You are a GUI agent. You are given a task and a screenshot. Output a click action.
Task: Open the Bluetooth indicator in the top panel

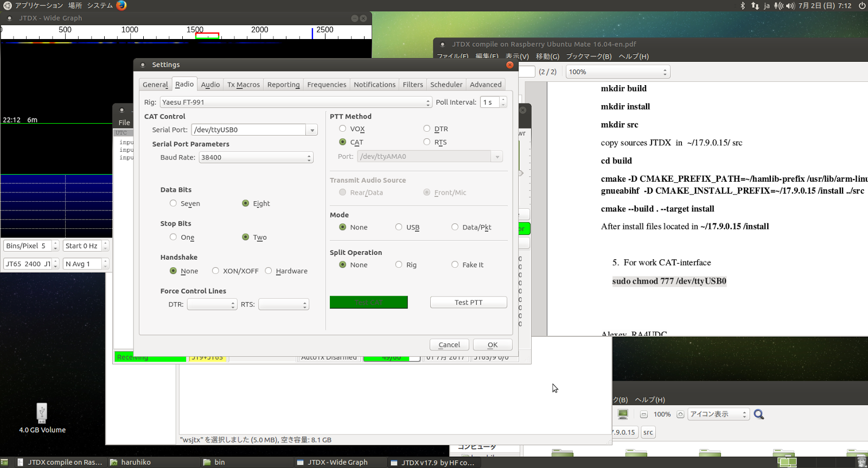click(743, 5)
